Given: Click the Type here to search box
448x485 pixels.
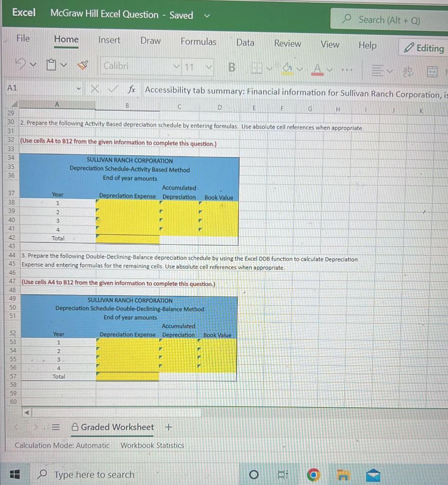Looking at the screenshot, I should [135, 474].
